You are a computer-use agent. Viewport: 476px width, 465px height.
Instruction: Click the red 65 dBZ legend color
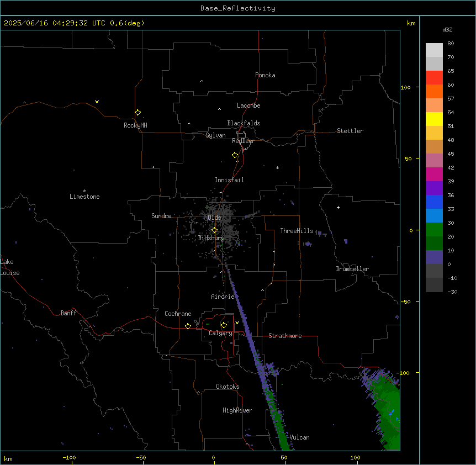434,77
